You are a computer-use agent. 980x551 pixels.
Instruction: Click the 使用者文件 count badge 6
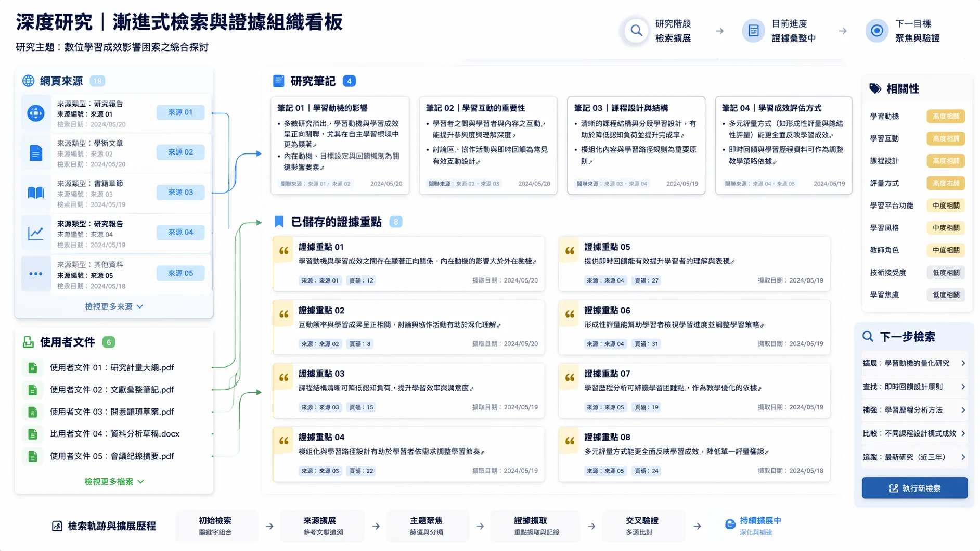coord(109,342)
